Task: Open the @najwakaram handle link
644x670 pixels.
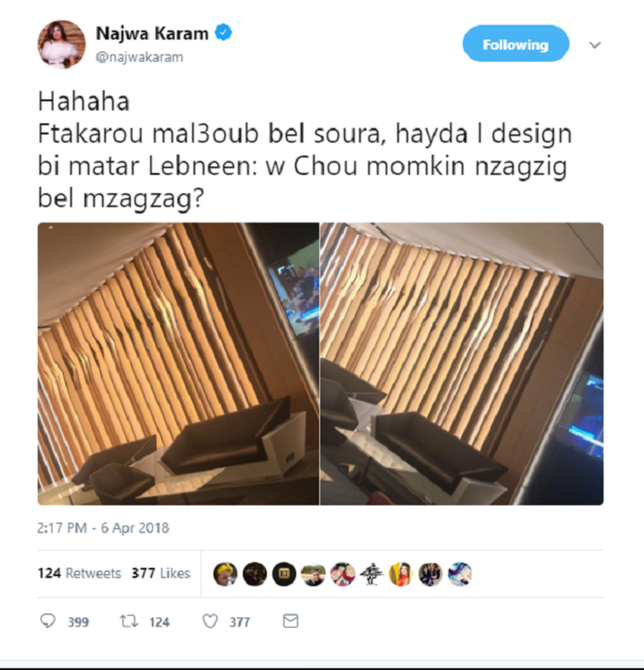Action: click(140, 57)
